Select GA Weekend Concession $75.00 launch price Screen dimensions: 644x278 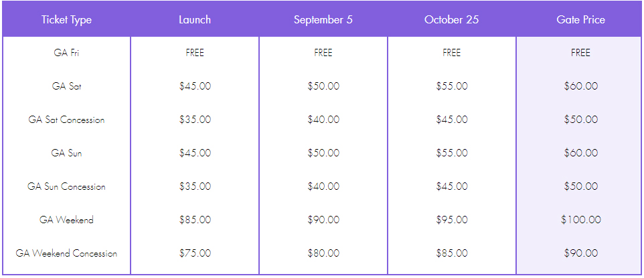click(x=195, y=253)
